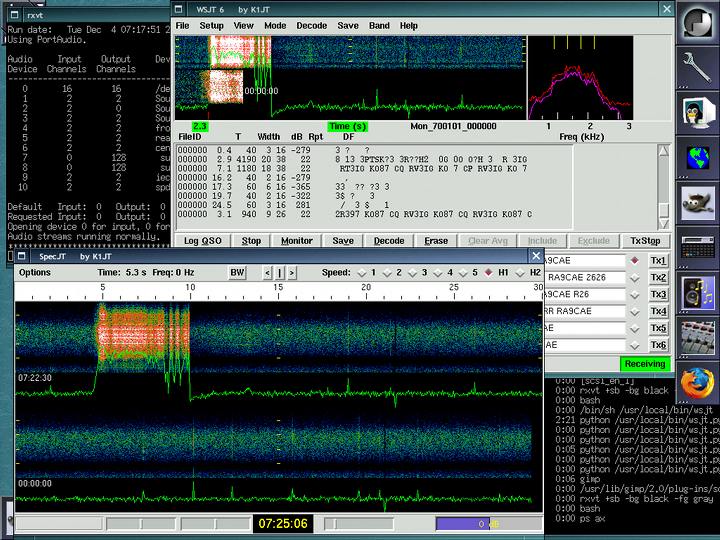Viewport: 720px width, 540px height.
Task: Open the Decode menu in WSJT
Action: point(311,26)
